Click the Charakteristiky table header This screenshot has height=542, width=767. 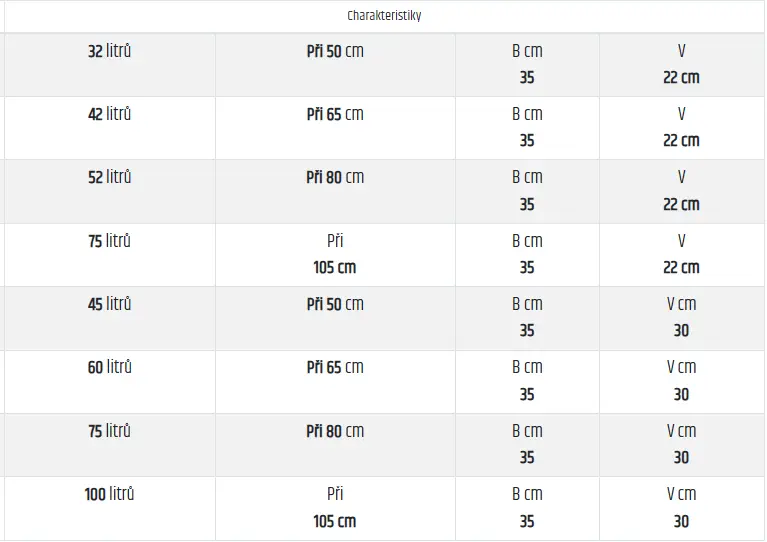384,16
